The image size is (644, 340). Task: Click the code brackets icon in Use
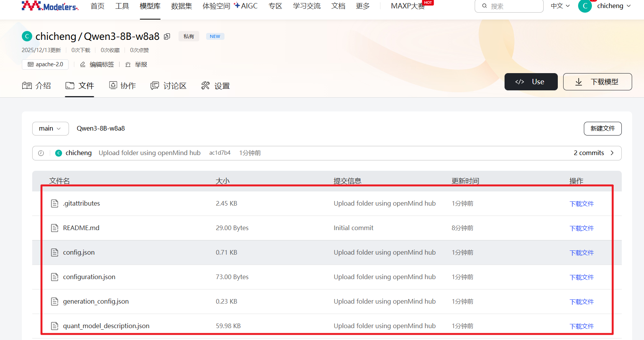click(519, 82)
